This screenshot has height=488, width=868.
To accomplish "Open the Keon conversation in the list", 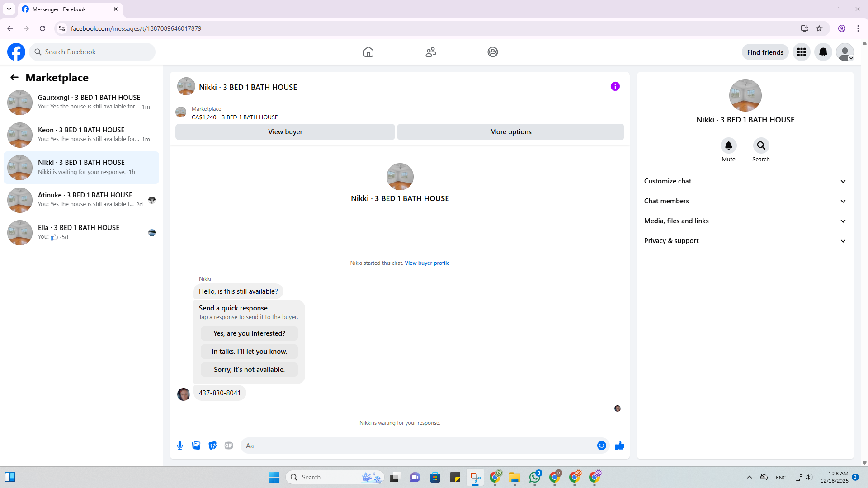I will pyautogui.click(x=81, y=135).
